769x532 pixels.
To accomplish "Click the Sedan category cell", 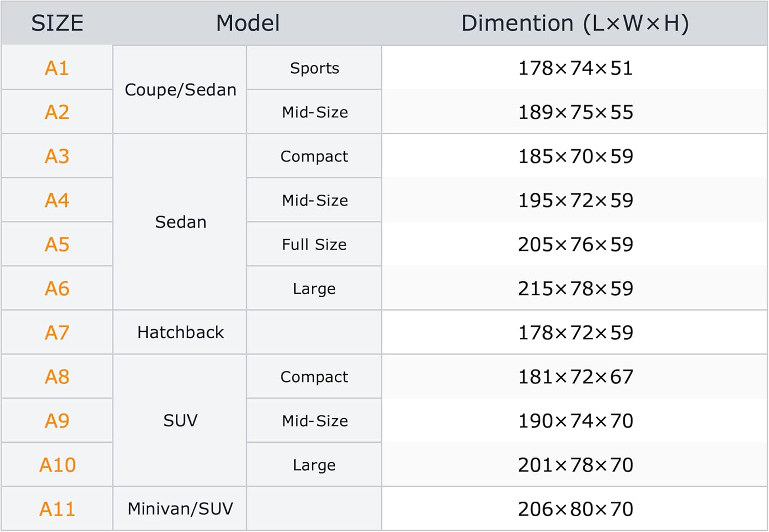I will tap(180, 222).
